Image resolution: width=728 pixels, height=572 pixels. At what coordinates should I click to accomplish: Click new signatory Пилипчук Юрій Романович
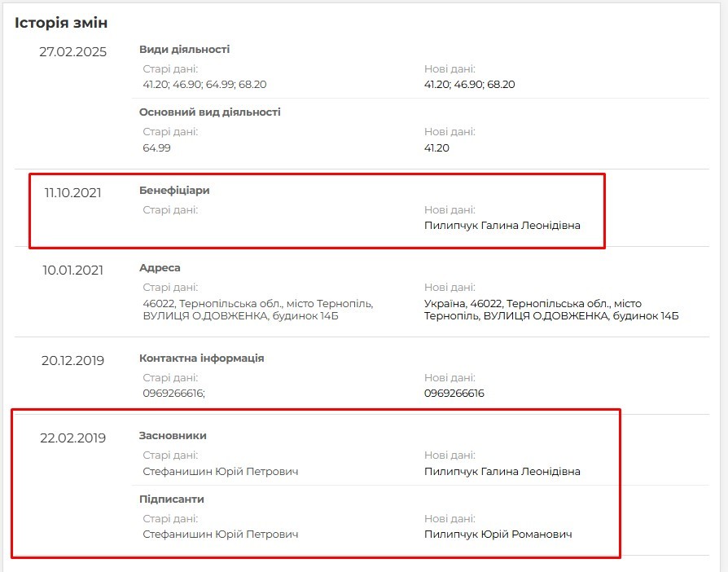498,535
